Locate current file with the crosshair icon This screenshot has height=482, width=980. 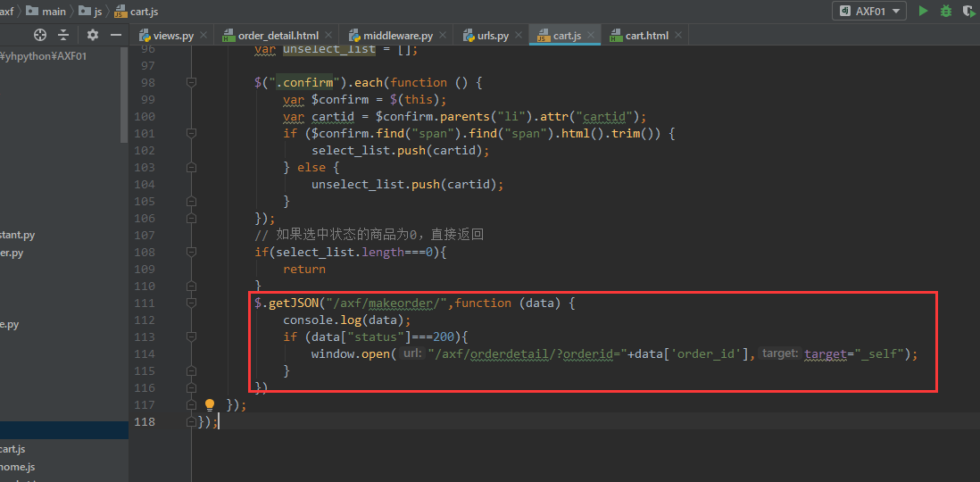(x=40, y=35)
